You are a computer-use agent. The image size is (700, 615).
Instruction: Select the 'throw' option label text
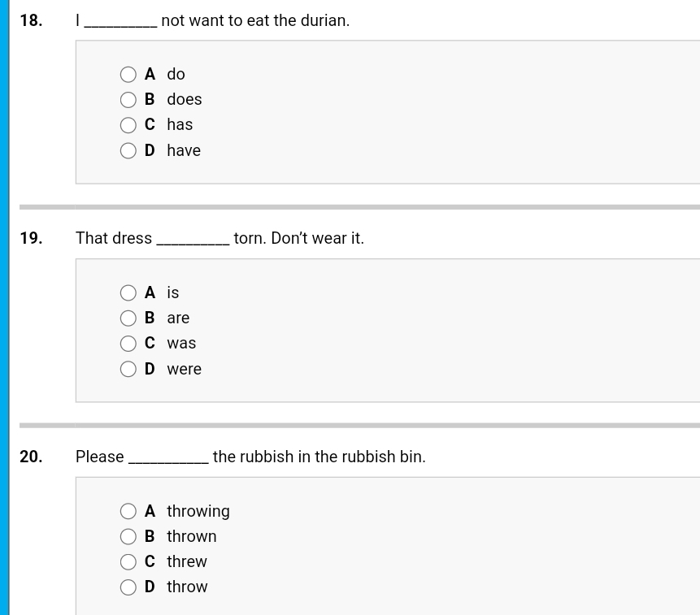pyautogui.click(x=187, y=587)
